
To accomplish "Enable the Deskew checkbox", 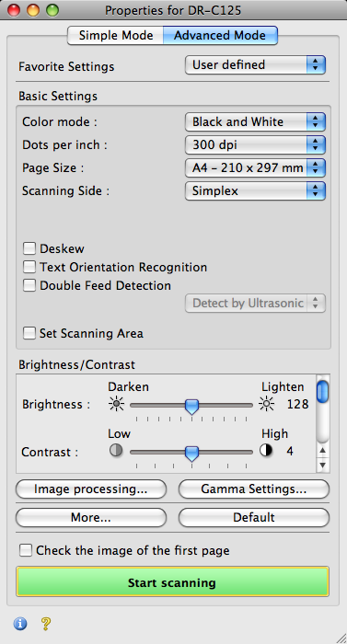I will click(29, 248).
